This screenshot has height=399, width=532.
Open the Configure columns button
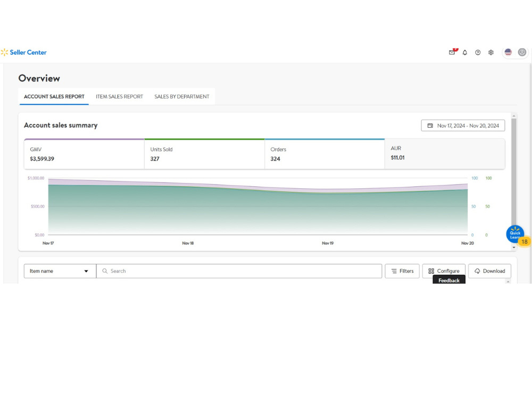click(444, 271)
